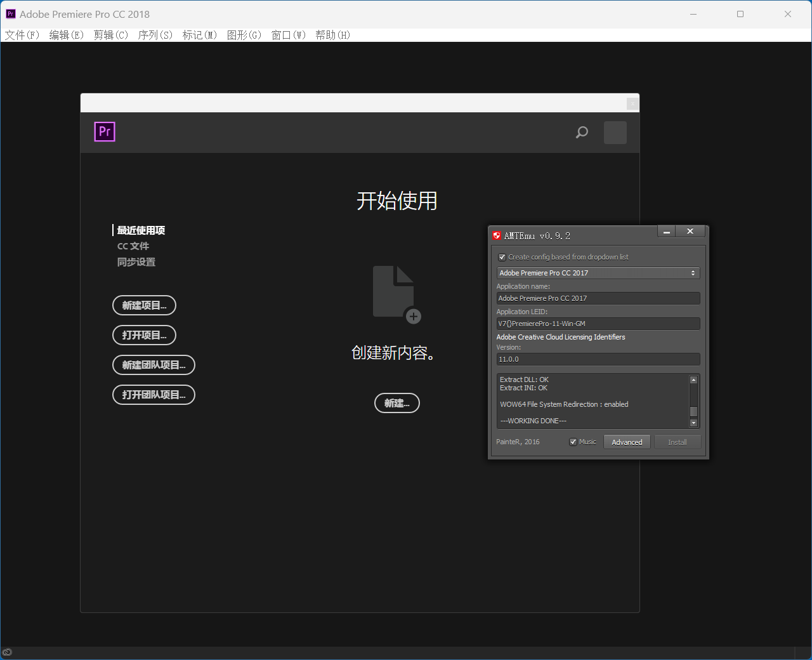
Task: Open the 标记(M) menu
Action: [x=200, y=35]
